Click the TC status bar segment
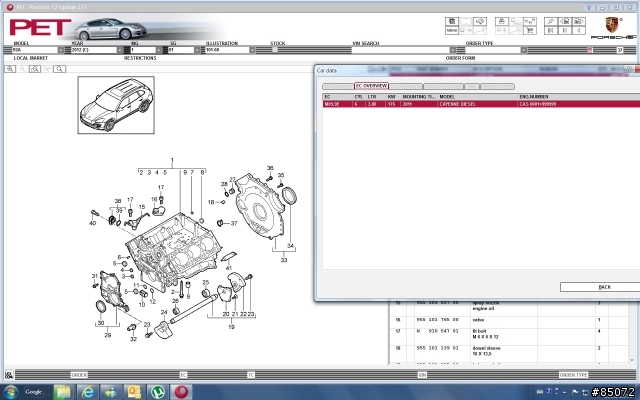The image size is (640, 400). tap(251, 375)
